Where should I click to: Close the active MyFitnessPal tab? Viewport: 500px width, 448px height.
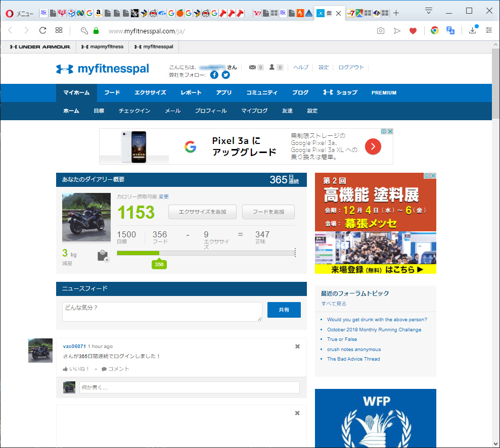[339, 13]
